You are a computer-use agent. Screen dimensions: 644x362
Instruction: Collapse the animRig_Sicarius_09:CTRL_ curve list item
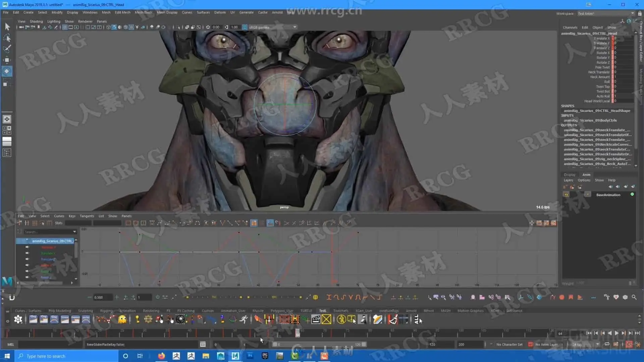[27, 241]
